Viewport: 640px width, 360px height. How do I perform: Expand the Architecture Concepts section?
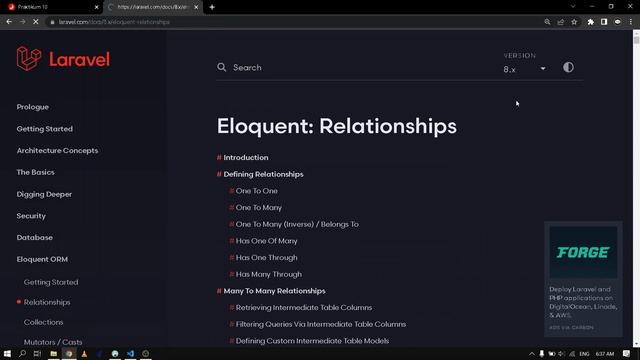tap(58, 151)
